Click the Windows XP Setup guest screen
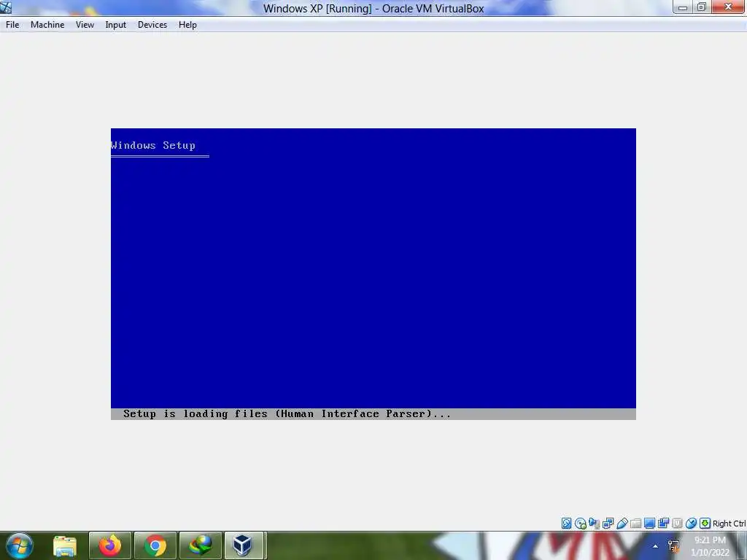This screenshot has height=560, width=747. (373, 274)
